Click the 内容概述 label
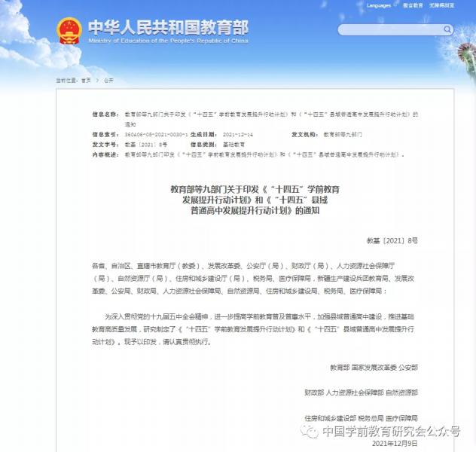This screenshot has height=452, width=476. click(x=105, y=155)
